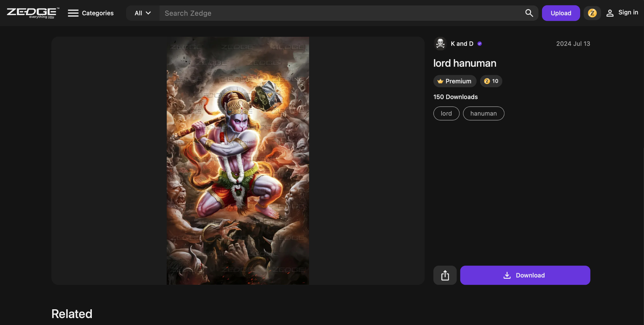The width and height of the screenshot is (644, 325).
Task: Click Sign in link
Action: click(628, 12)
